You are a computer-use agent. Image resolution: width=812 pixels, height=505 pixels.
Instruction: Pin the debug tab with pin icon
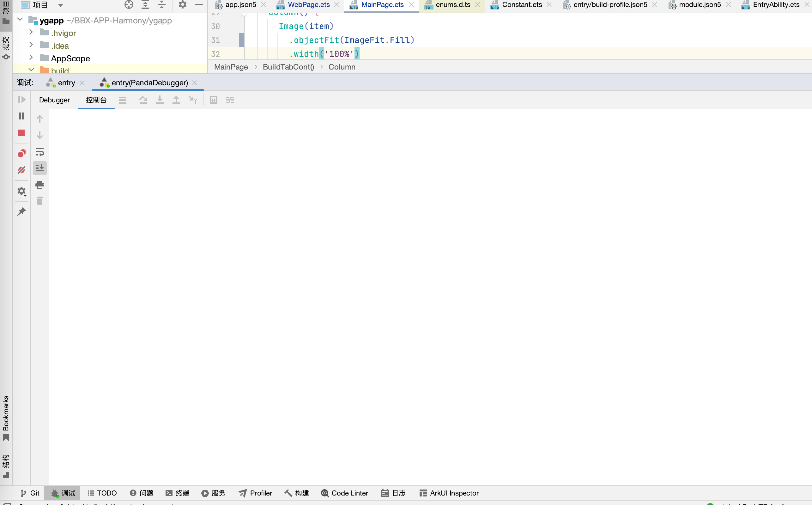[x=22, y=211]
